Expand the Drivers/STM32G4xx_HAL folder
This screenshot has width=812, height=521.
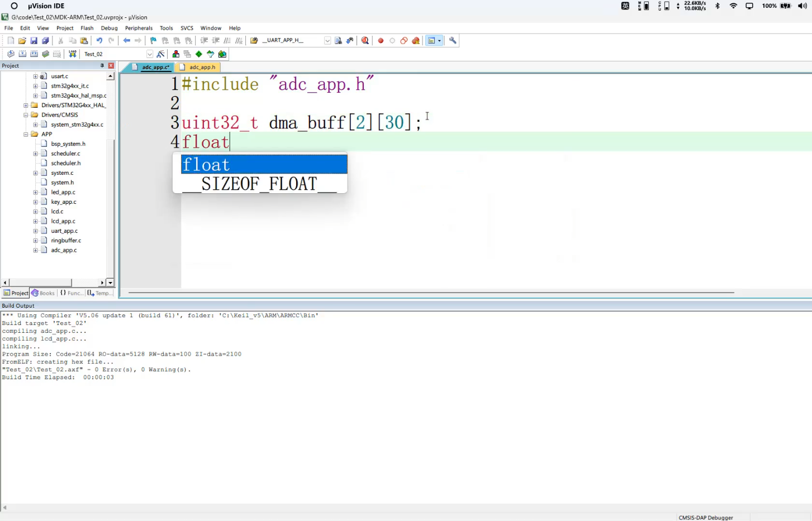point(26,105)
